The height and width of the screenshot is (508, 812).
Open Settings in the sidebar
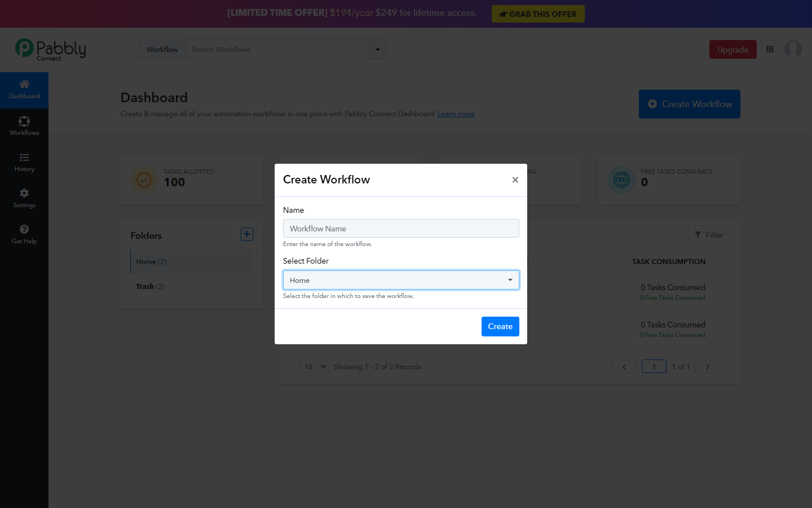click(x=24, y=199)
